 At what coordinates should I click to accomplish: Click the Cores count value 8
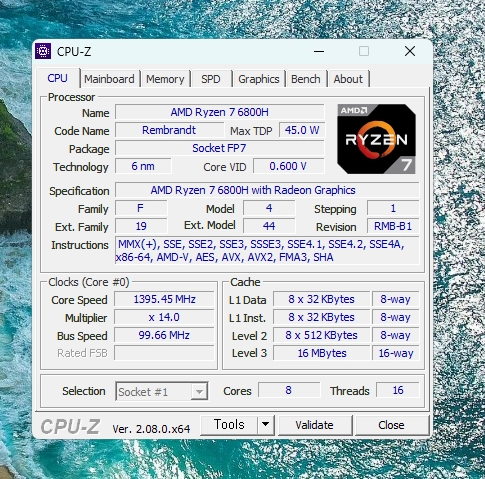pyautogui.click(x=289, y=390)
